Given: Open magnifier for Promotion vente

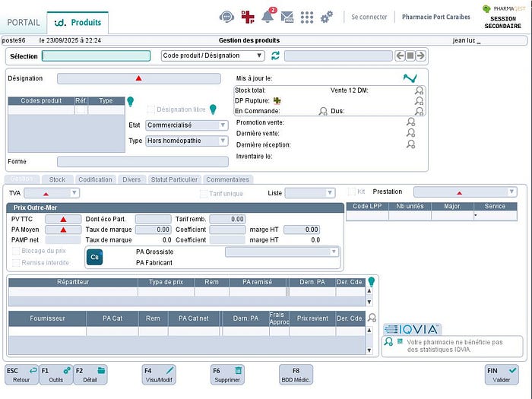Looking at the screenshot, I should tap(410, 122).
